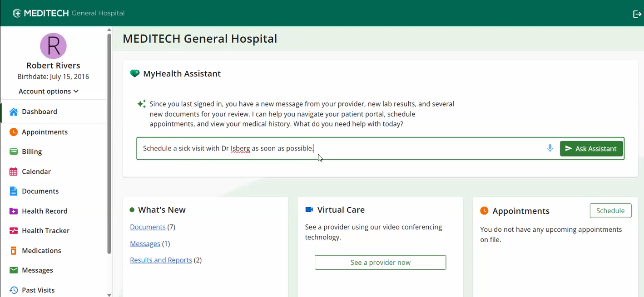Open Messages in the sidebar menu
The height and width of the screenshot is (297, 644).
[x=54, y=270]
